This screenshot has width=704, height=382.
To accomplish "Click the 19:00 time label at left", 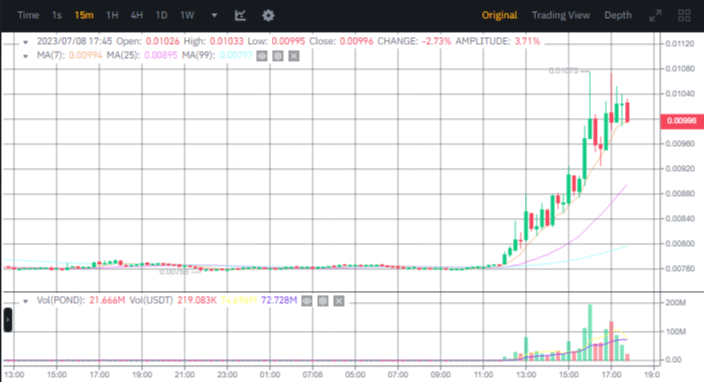I will (x=142, y=374).
